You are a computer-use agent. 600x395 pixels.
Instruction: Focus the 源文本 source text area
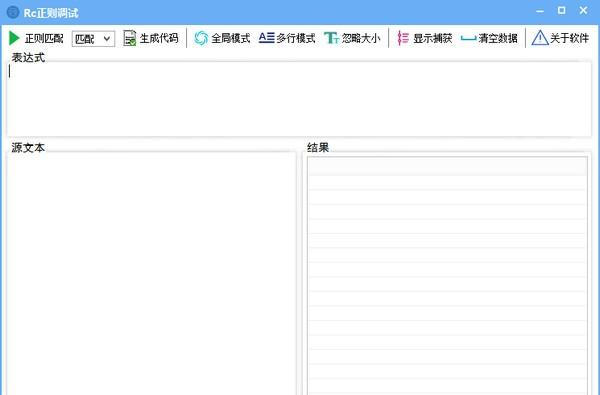(152, 274)
